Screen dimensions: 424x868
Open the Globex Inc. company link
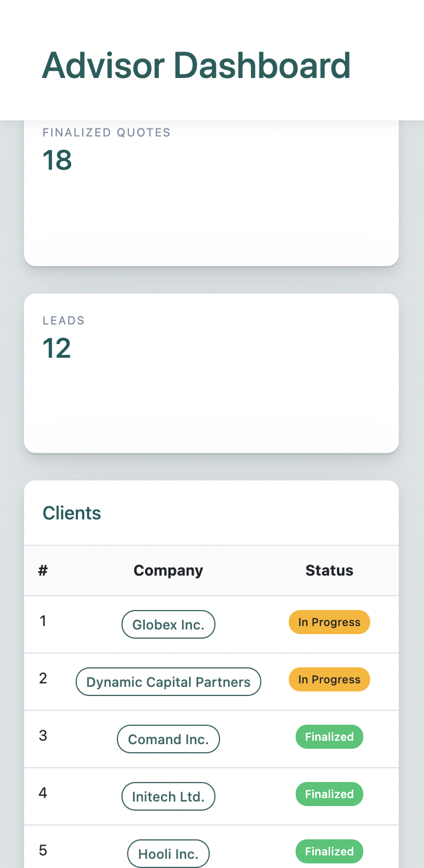point(168,624)
